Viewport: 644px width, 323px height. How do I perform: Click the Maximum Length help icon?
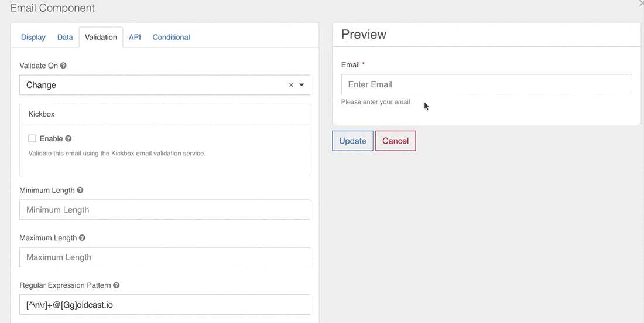(82, 238)
